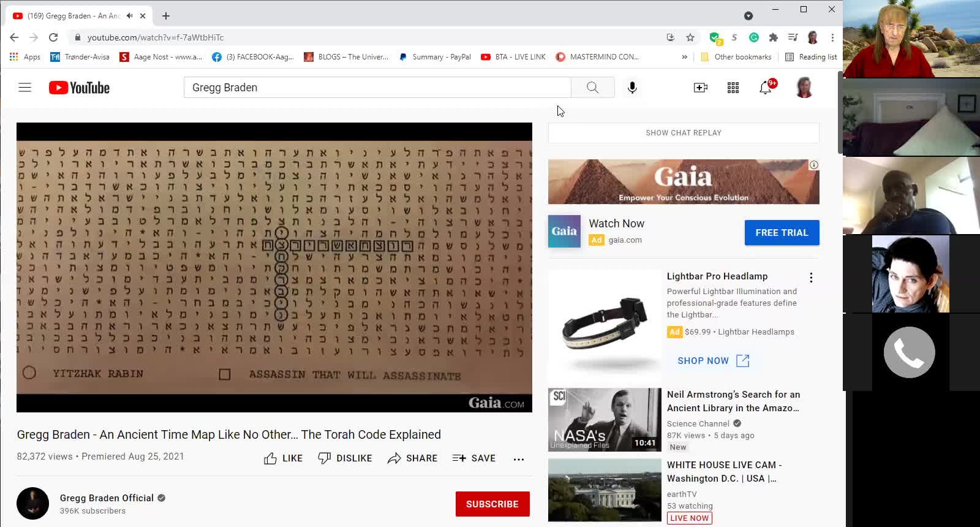Open the Lightbar headlamp product image
This screenshot has height=527, width=980.
(x=605, y=326)
